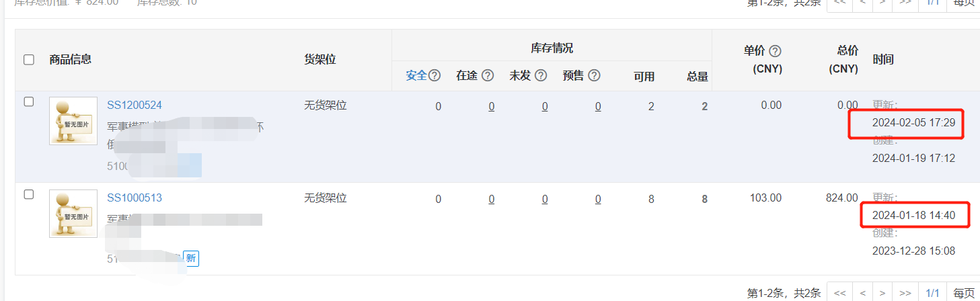Open help icon beside 预售 column
Image resolution: width=980 pixels, height=301 pixels.
click(x=594, y=76)
